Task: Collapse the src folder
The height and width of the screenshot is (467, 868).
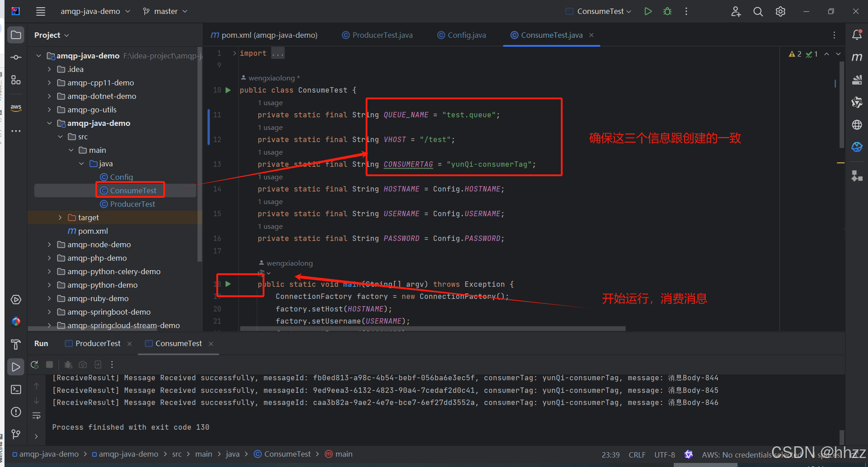Action: 60,137
